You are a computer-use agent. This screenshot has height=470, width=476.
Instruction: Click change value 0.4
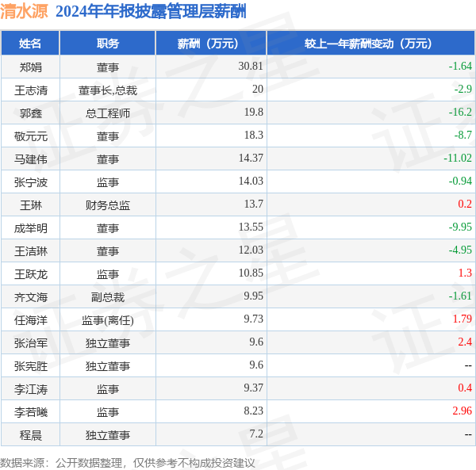pos(465,388)
